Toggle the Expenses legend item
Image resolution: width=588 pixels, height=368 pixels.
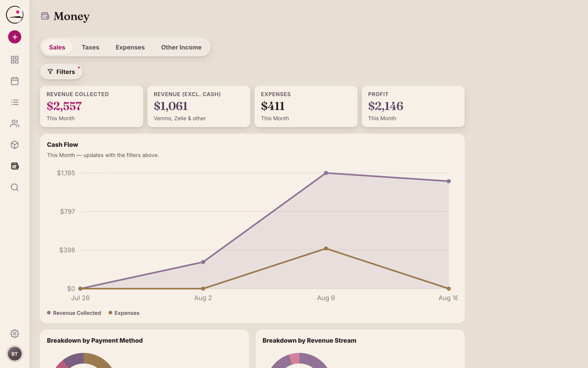[124, 313]
